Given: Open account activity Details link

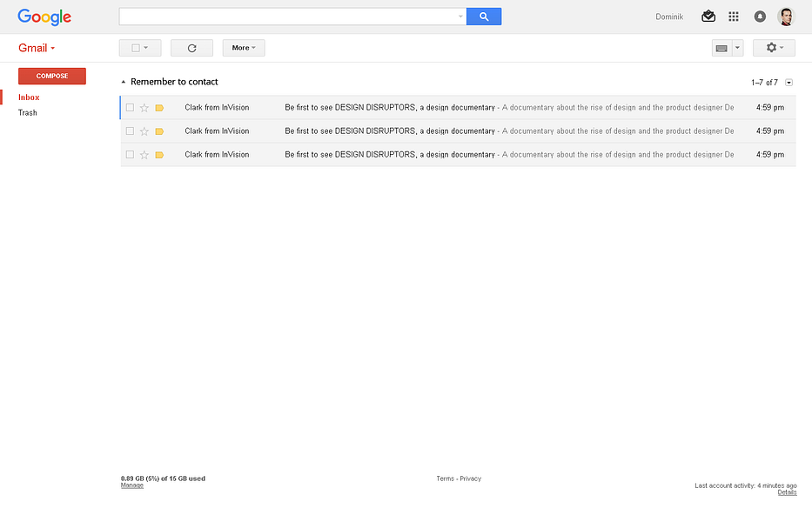Looking at the screenshot, I should point(787,492).
